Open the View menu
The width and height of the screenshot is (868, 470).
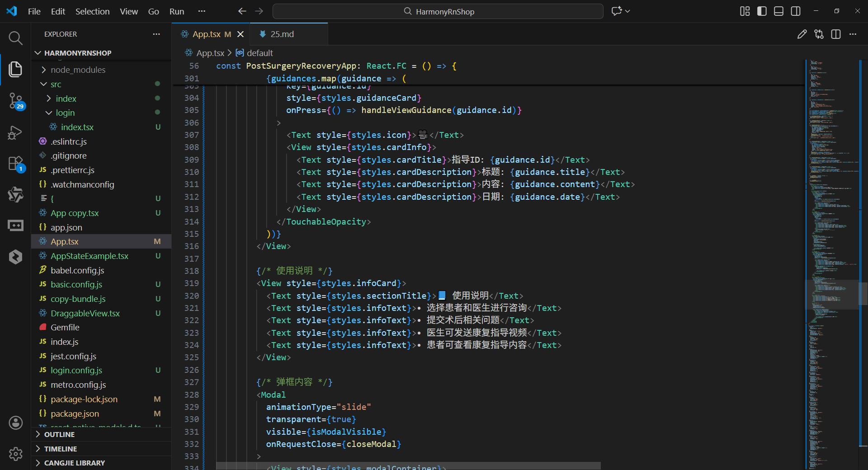coord(129,11)
